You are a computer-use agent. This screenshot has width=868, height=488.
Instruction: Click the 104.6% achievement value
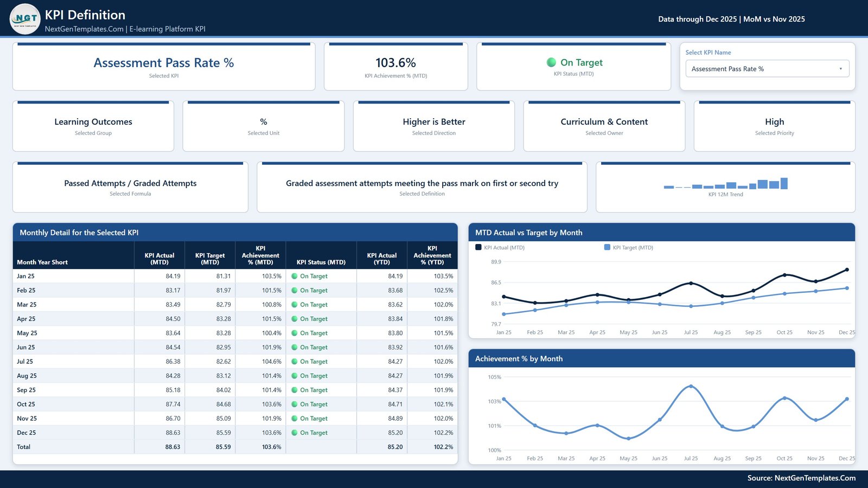[x=272, y=362]
